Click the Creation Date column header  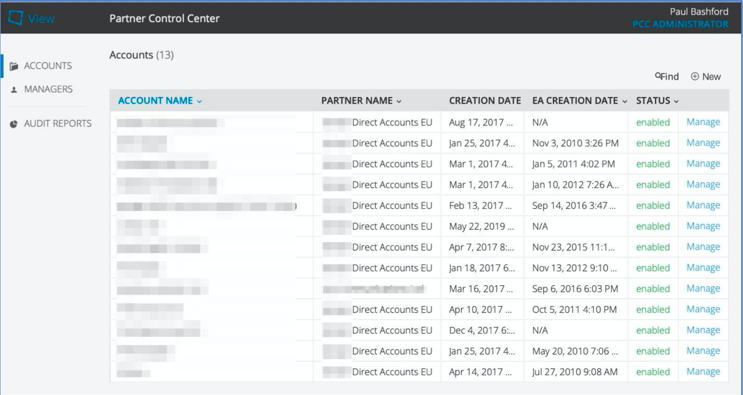485,101
